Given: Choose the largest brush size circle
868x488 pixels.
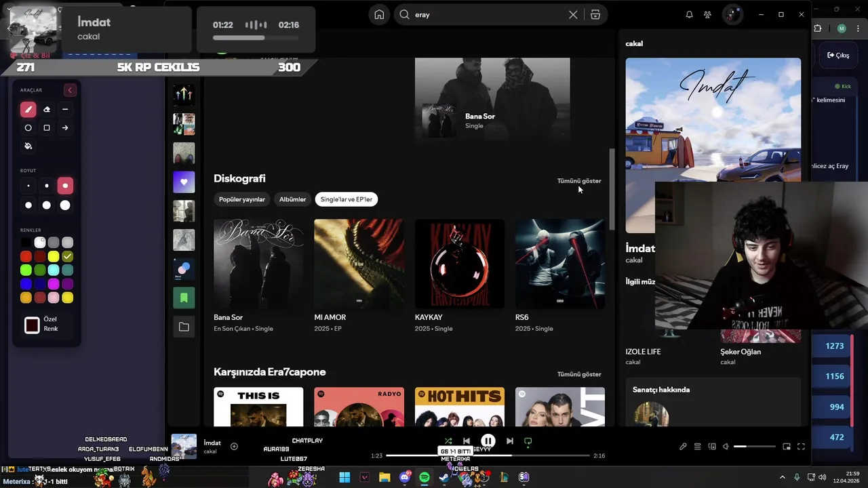Looking at the screenshot, I should [x=65, y=205].
